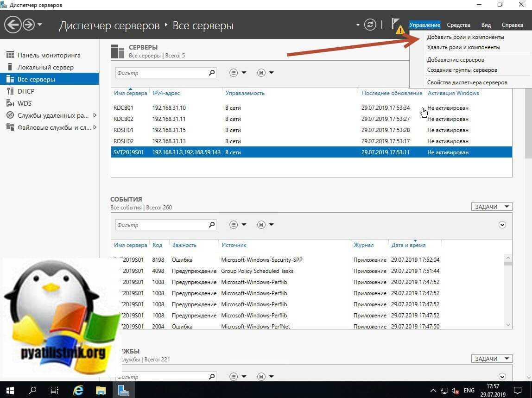Screen dimensions: 532x398
Task: Open saved queries dropdown in events section
Action: click(266, 225)
